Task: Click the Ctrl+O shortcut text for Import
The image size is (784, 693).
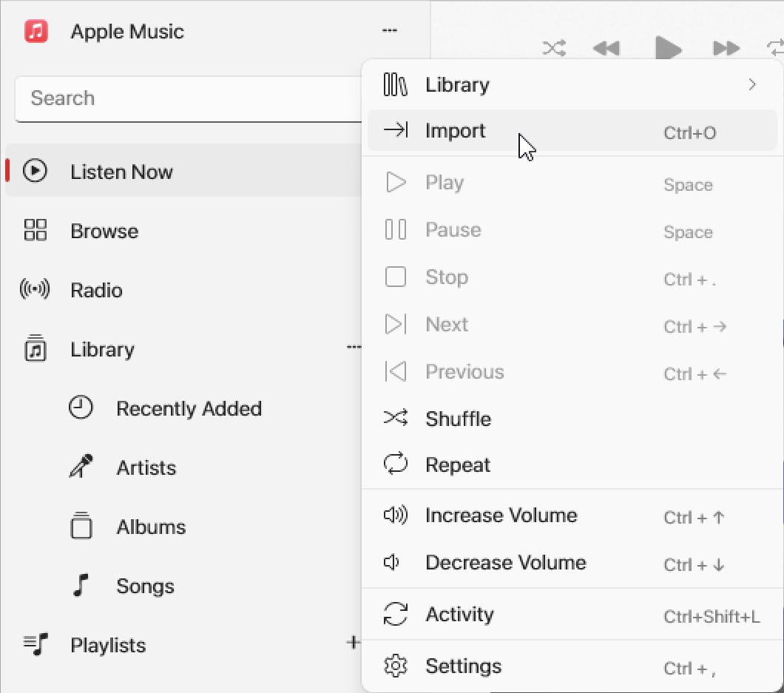Action: pyautogui.click(x=689, y=132)
